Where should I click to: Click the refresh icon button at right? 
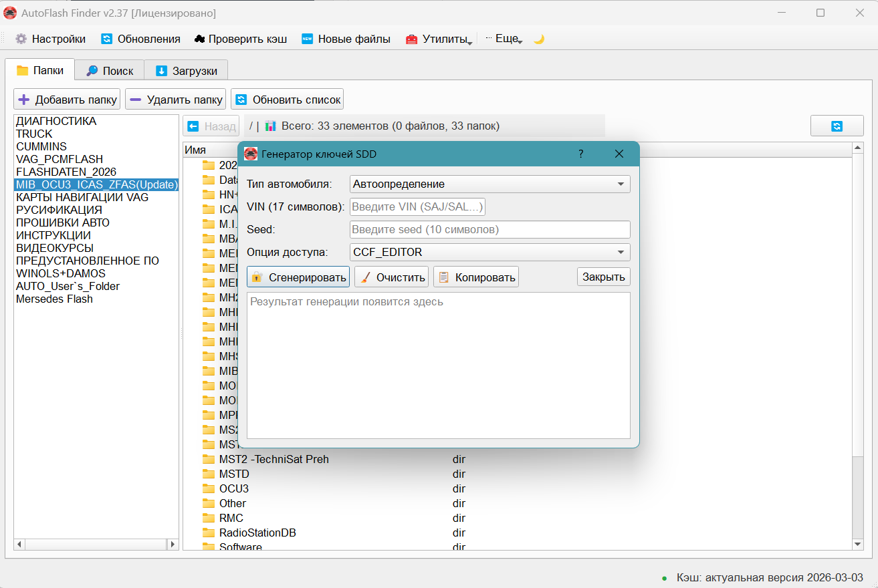837,126
